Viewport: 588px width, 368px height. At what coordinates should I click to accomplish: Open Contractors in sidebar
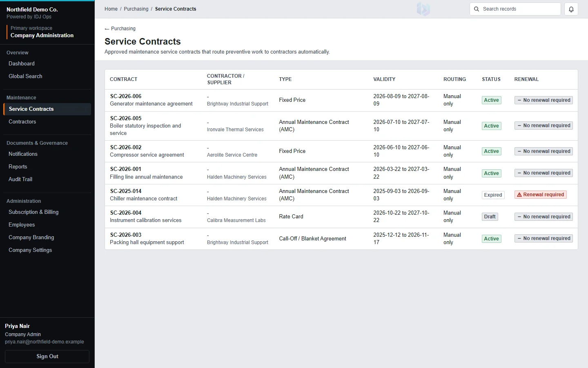click(x=47, y=122)
